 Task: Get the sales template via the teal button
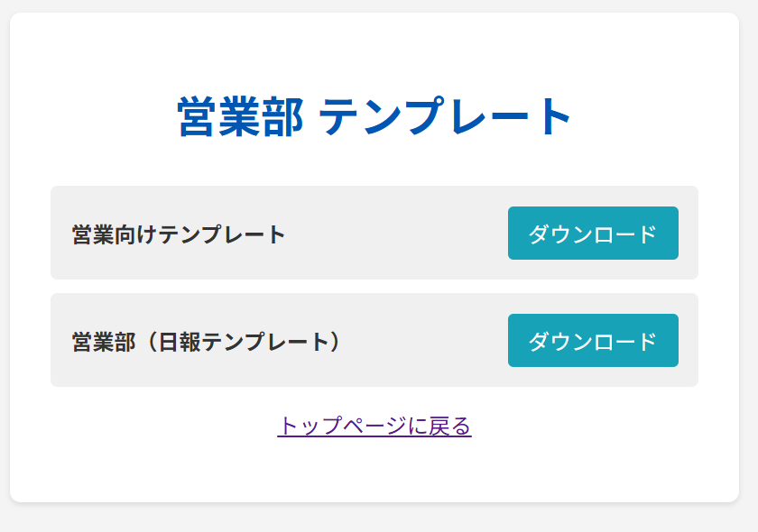[x=593, y=233]
